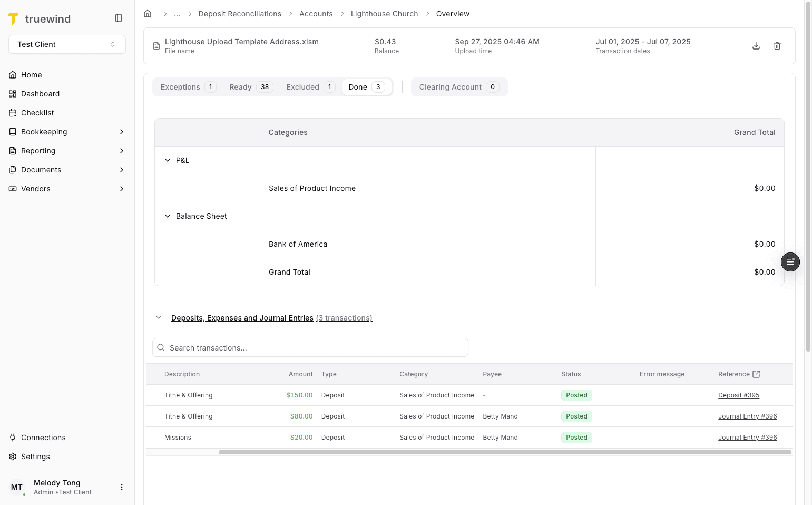Open the floating filter button on the right
This screenshot has height=505, width=812.
(790, 261)
